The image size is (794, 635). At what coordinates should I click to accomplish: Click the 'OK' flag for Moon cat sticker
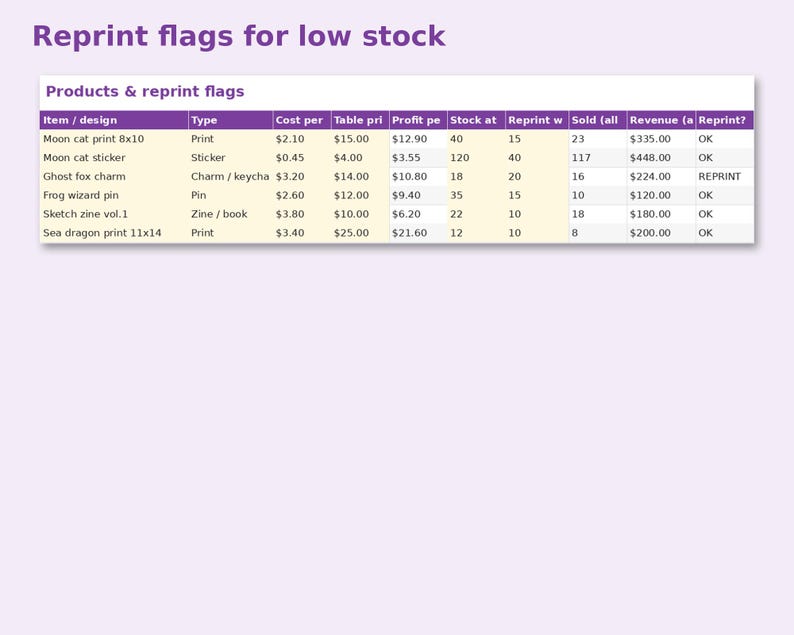(725, 157)
